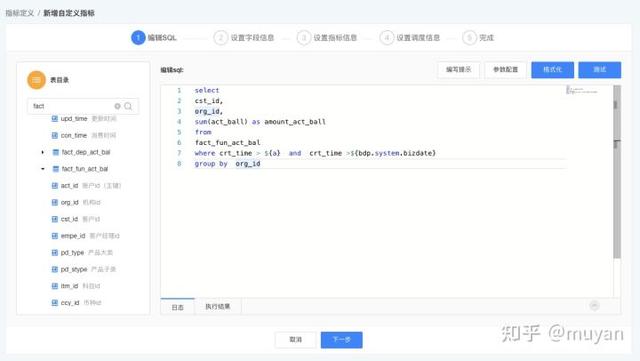Viewport: 640px width, 361px height.
Task: Select the upd_time tree row
Action: pos(84,118)
